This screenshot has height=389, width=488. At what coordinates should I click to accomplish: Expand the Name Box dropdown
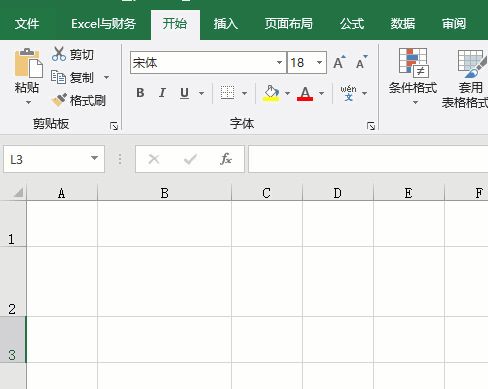tap(95, 158)
